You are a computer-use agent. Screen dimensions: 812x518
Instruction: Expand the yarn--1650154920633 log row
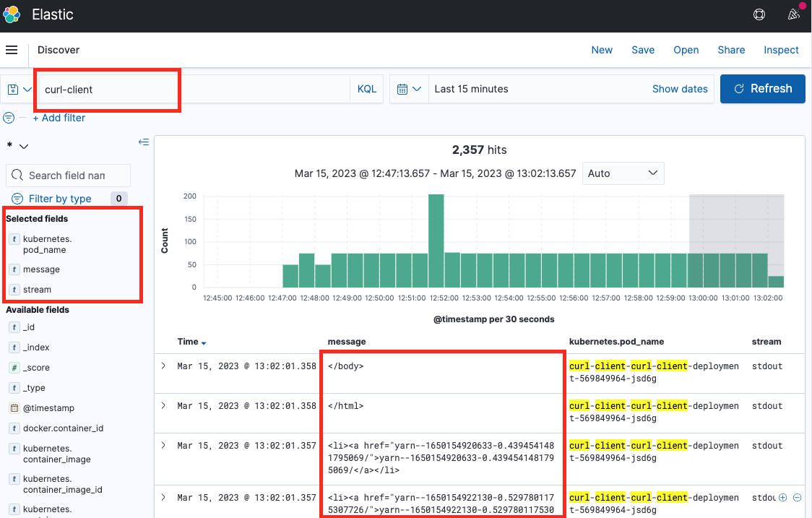164,446
